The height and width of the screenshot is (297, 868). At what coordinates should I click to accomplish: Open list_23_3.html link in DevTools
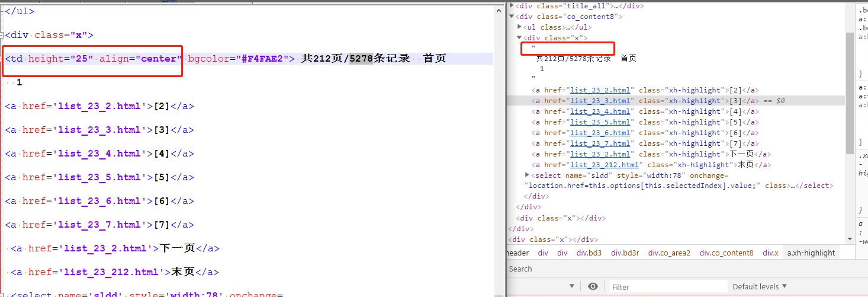tap(600, 101)
